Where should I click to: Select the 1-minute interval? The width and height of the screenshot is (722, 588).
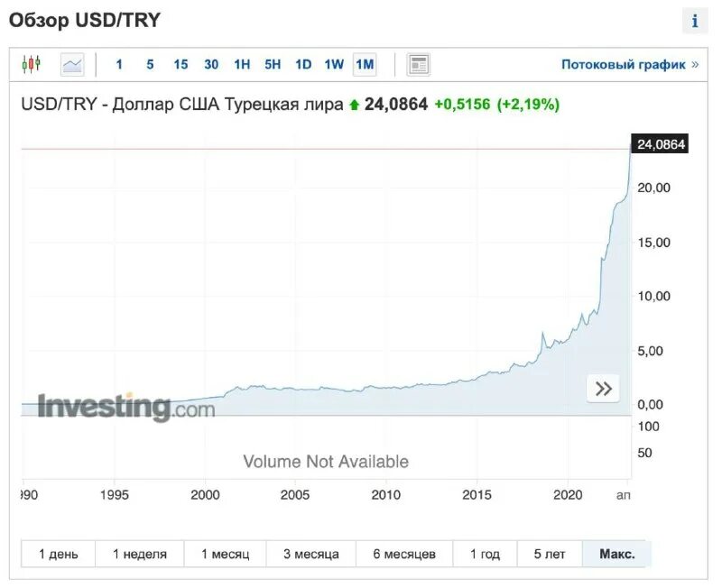119,64
